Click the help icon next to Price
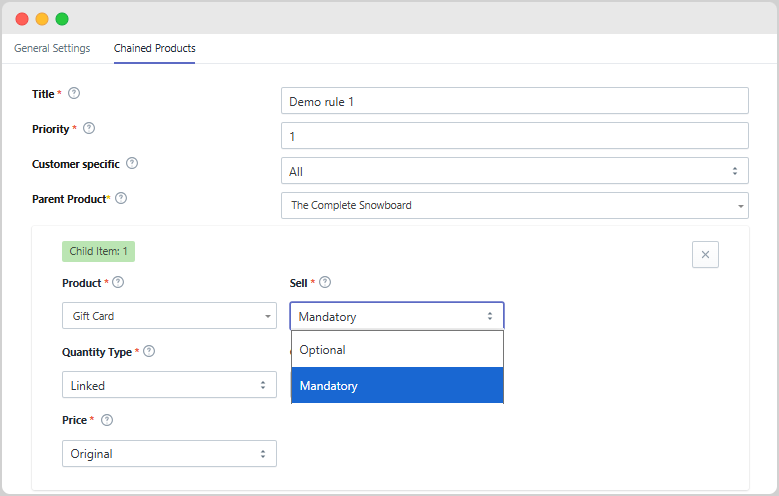 107,420
